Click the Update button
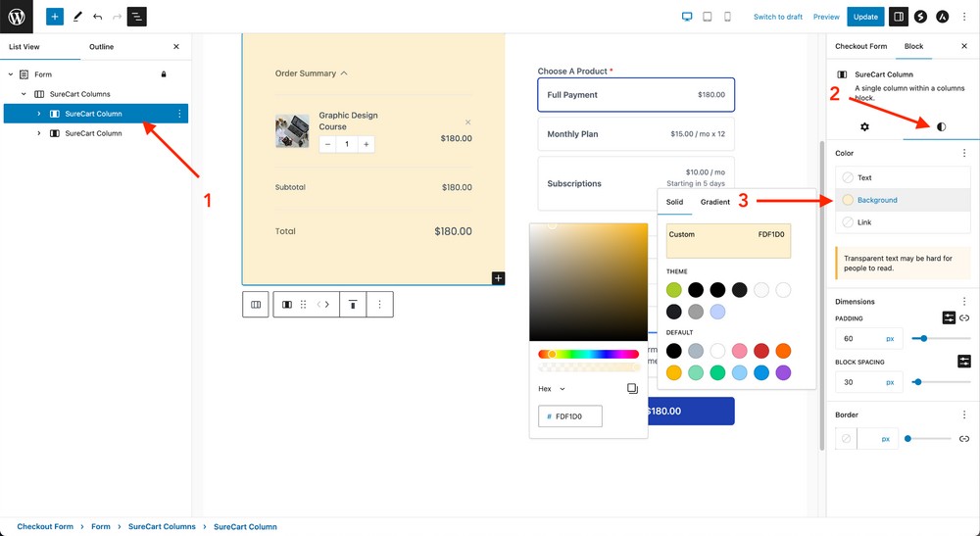This screenshot has height=536, width=980. coord(865,17)
